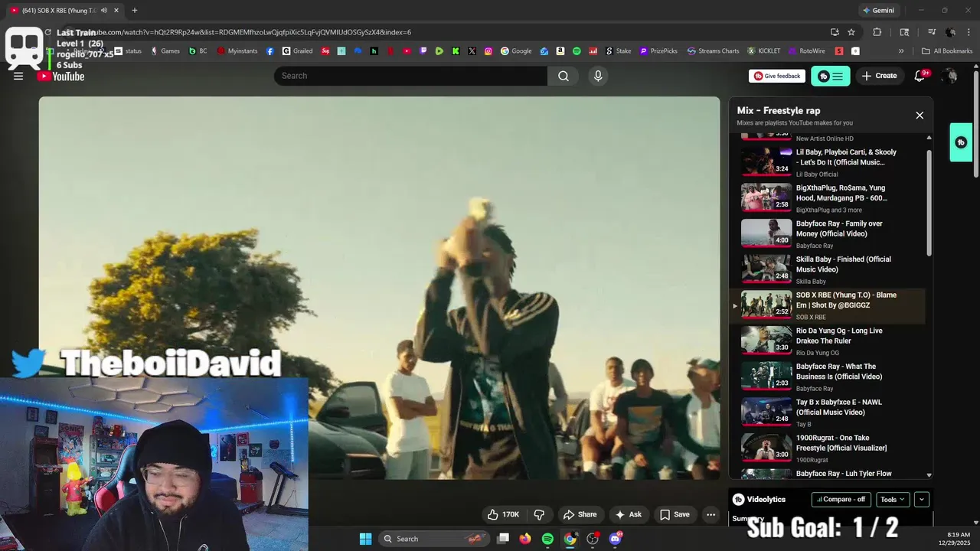Open YouTube notifications bell
The width and height of the screenshot is (980, 551).
point(920,76)
